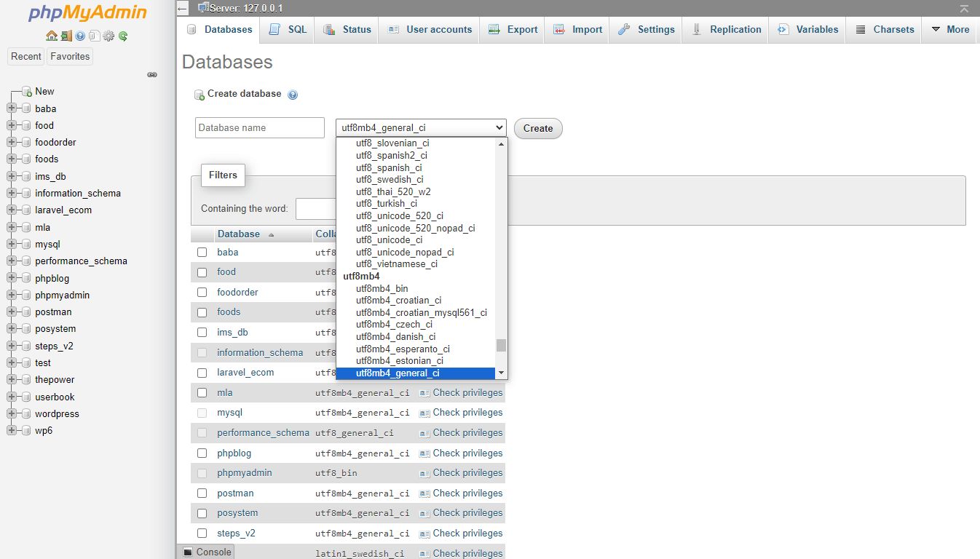
Task: Click the top-right page collapse icon
Action: pyautogui.click(x=964, y=9)
